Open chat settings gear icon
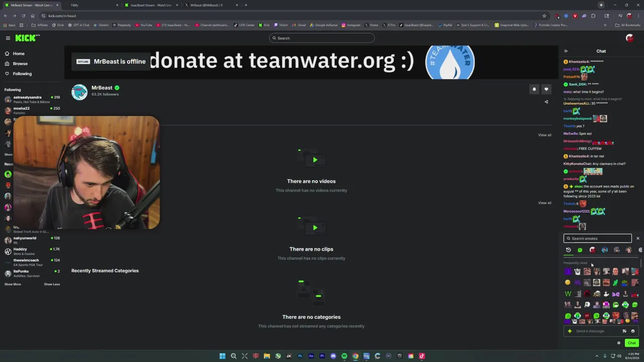Image resolution: width=644 pixels, height=362 pixels. click(x=619, y=343)
